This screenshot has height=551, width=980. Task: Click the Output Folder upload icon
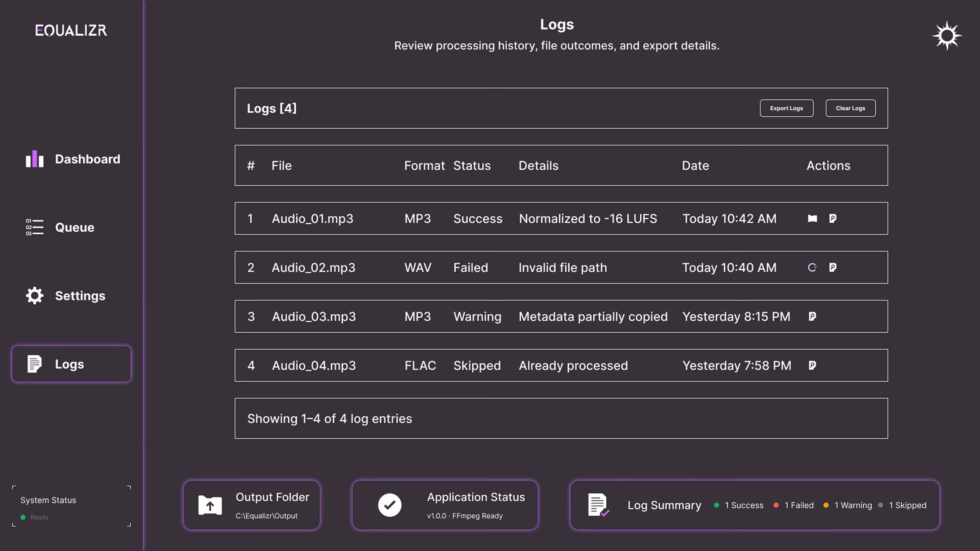tap(210, 505)
